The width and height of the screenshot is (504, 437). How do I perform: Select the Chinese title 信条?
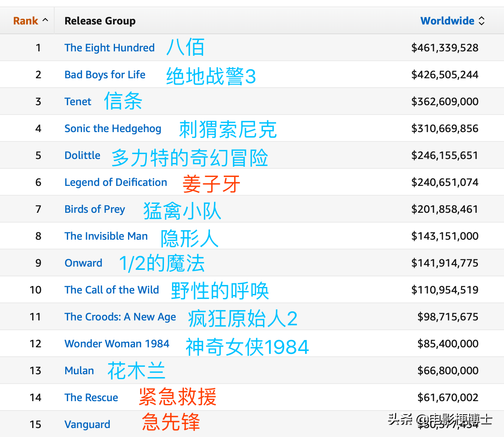point(123,101)
